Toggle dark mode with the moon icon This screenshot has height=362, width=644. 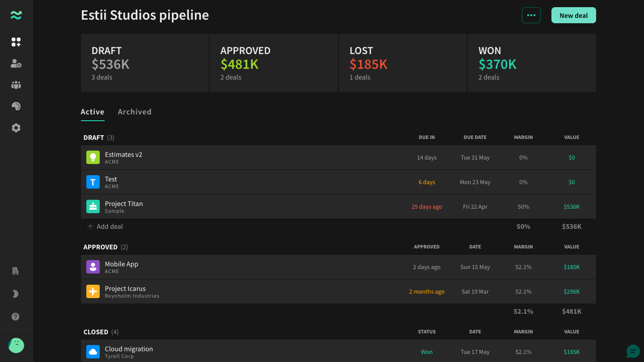pyautogui.click(x=16, y=294)
